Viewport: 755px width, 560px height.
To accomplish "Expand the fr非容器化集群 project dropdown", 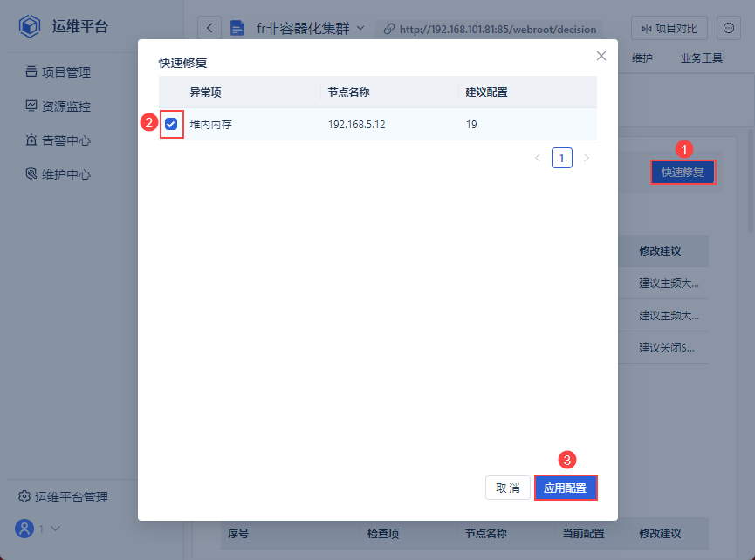I will point(360,28).
